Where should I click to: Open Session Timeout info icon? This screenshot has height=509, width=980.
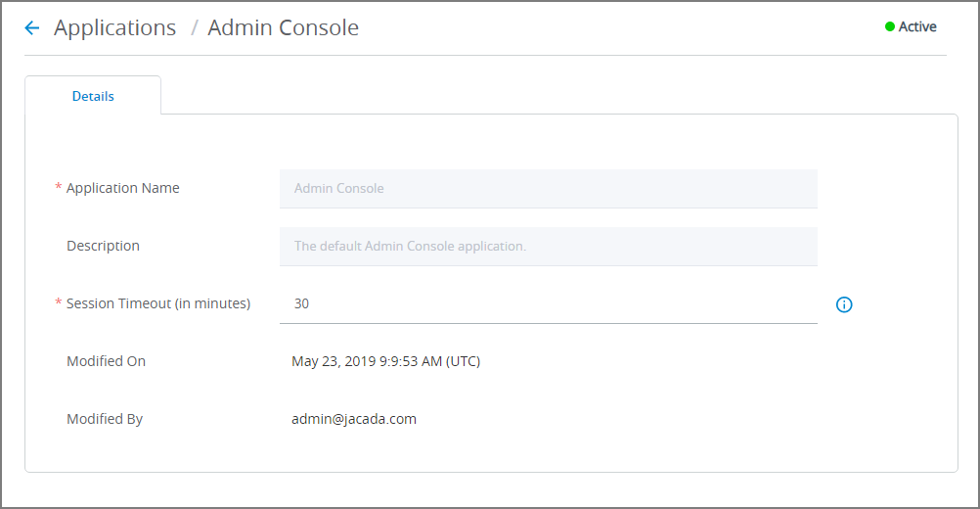tap(844, 304)
